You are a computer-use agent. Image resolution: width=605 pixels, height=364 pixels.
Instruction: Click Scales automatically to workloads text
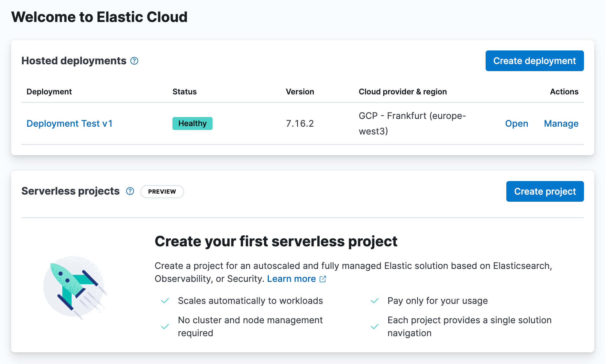[x=250, y=301]
